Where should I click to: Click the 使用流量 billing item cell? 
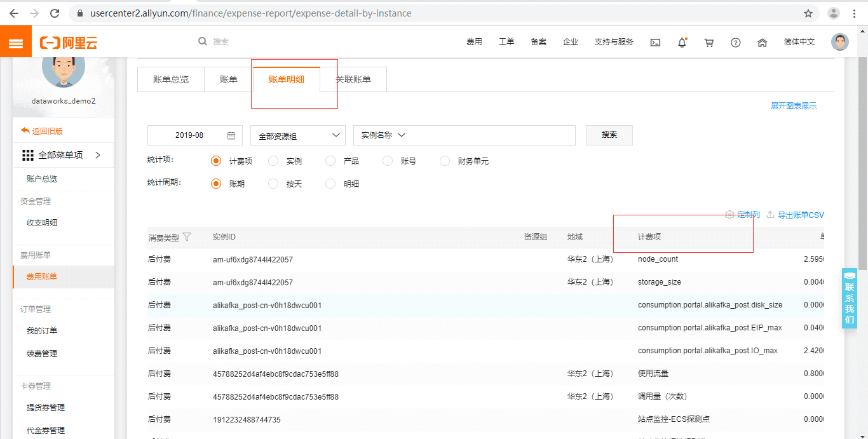(x=653, y=374)
